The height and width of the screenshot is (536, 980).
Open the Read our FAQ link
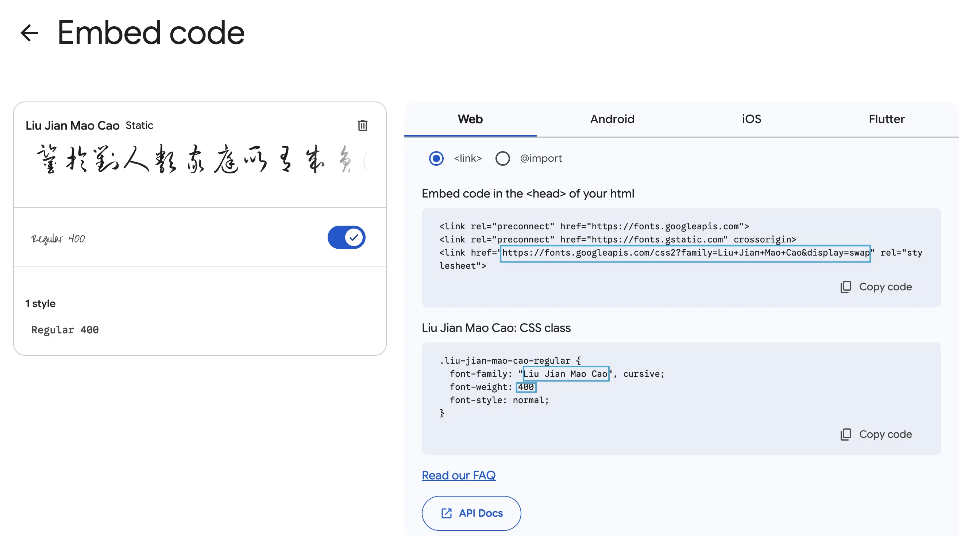coord(458,475)
